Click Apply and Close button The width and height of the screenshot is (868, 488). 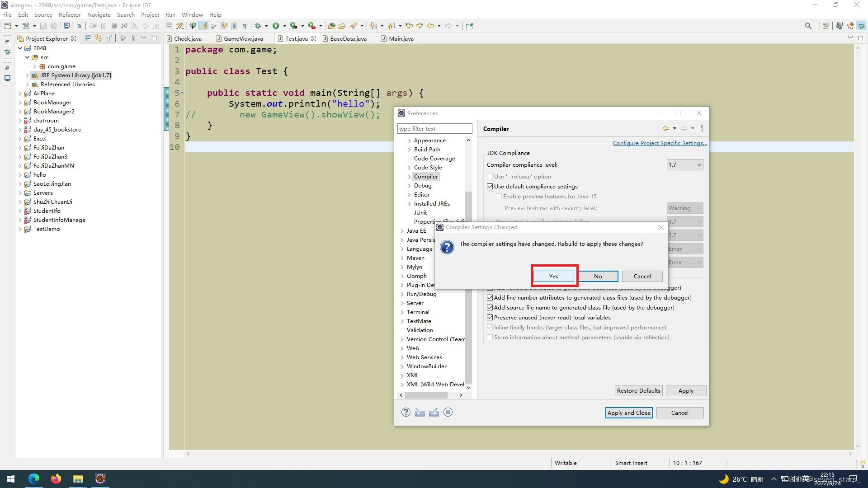[628, 413]
